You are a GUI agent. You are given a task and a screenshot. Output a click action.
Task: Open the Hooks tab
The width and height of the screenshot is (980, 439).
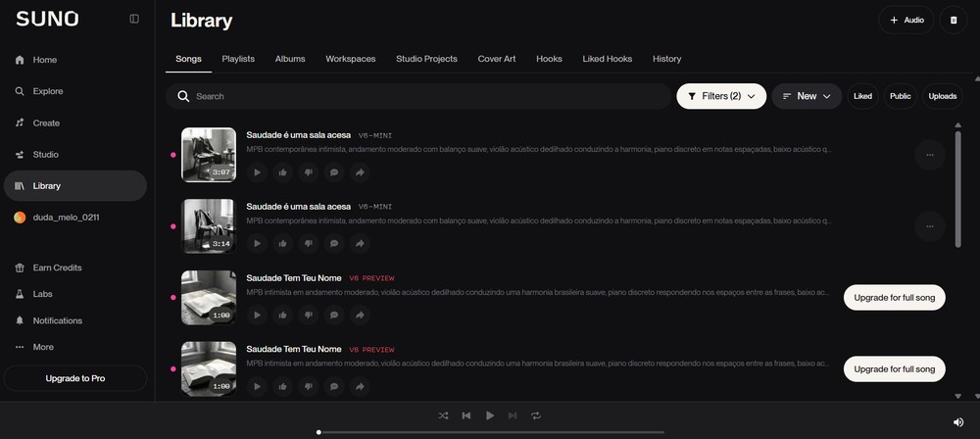[x=550, y=59]
